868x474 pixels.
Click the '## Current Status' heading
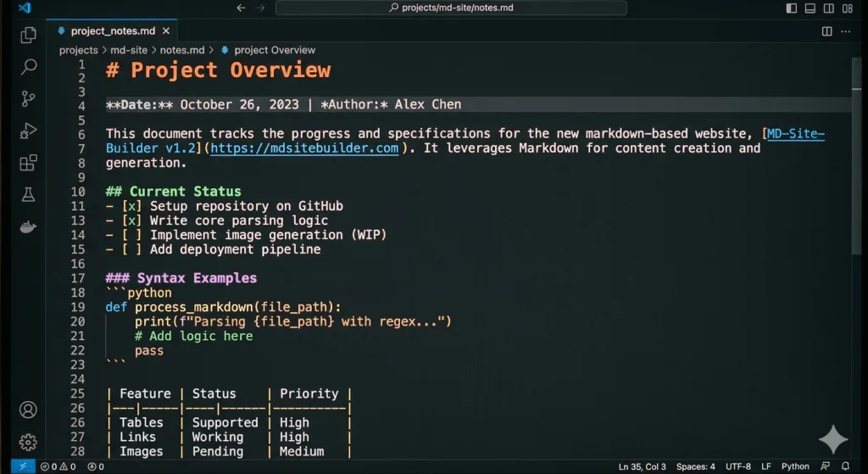pos(173,192)
